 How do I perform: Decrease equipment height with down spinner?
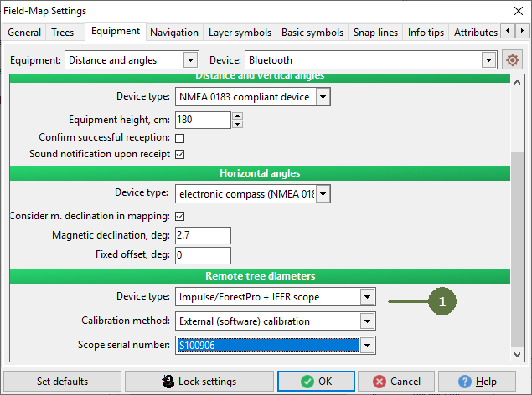tap(237, 124)
